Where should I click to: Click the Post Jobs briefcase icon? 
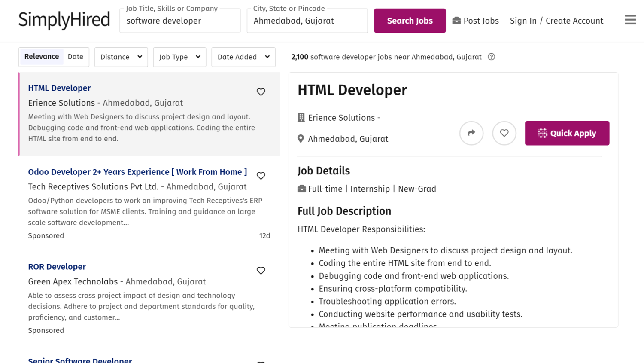coord(456,20)
